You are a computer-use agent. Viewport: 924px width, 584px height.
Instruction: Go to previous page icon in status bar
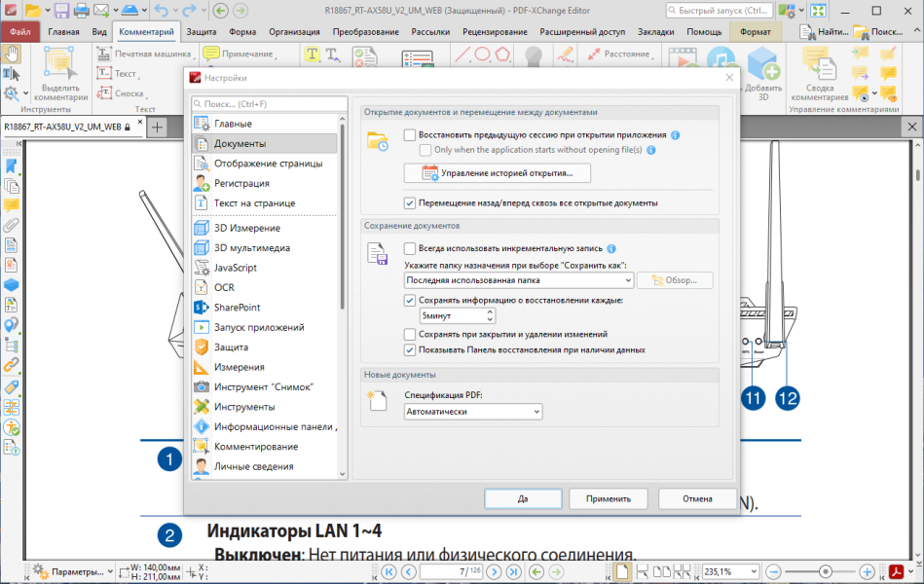coord(408,571)
